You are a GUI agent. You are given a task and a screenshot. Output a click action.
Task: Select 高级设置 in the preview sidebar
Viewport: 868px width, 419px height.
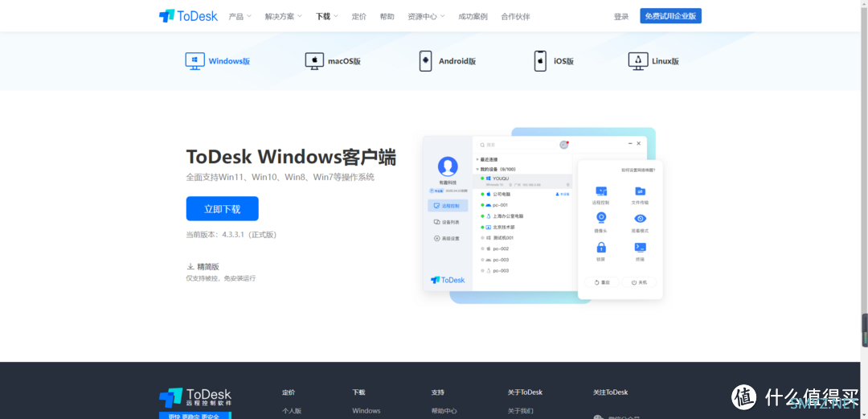448,238
